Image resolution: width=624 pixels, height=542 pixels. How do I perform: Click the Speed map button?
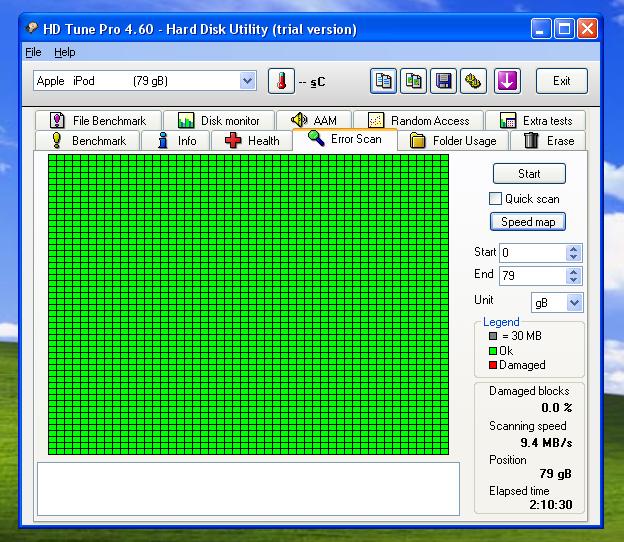(x=528, y=222)
